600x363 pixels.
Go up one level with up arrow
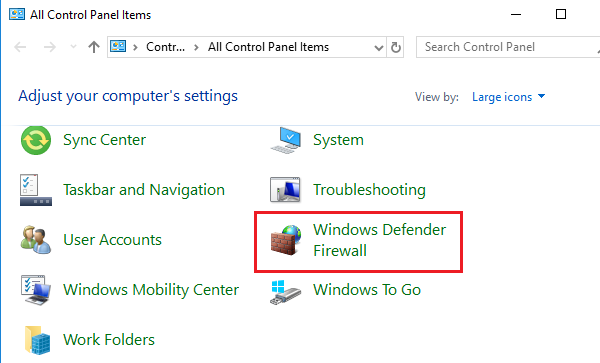tap(94, 47)
